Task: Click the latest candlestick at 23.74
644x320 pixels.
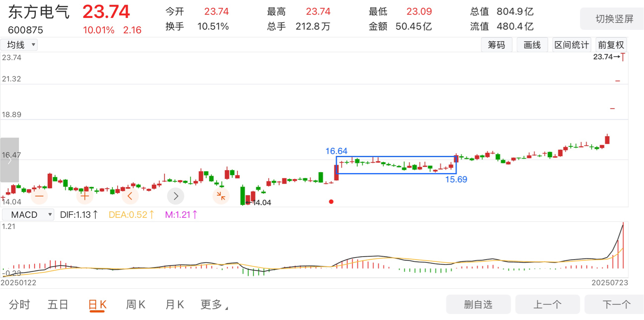Action: [x=623, y=57]
